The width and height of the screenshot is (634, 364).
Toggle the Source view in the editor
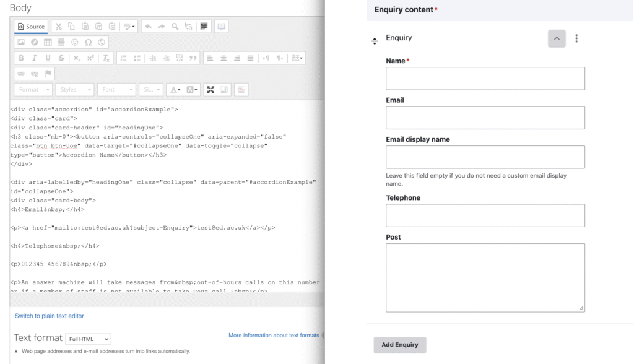[x=29, y=27]
